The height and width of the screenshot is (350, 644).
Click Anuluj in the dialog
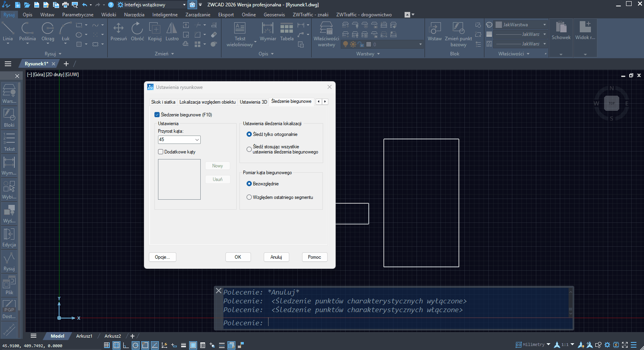coord(276,257)
